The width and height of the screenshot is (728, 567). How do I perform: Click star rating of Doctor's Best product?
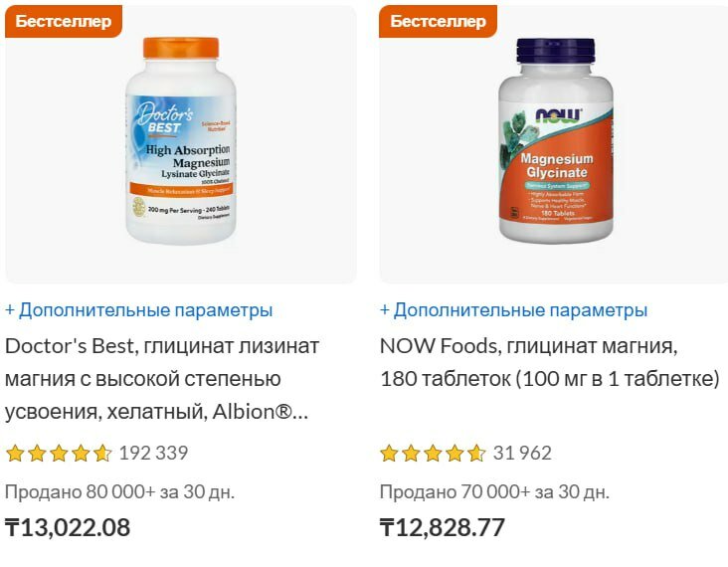59,454
